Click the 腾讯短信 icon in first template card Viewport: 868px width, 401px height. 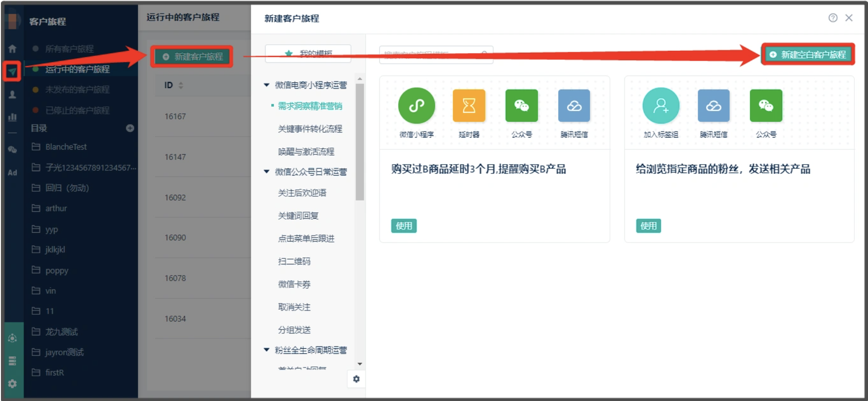tap(574, 106)
